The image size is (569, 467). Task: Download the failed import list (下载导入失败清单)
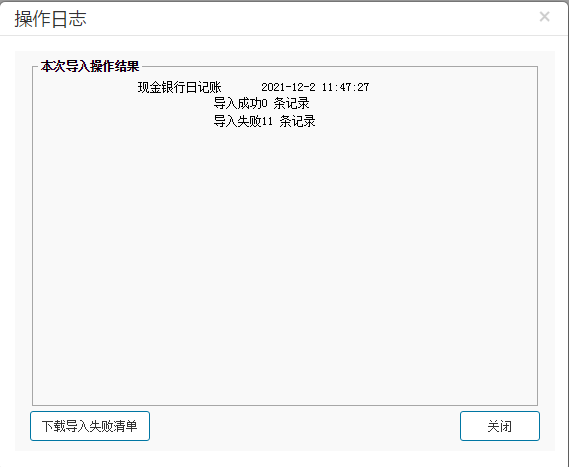(x=90, y=426)
